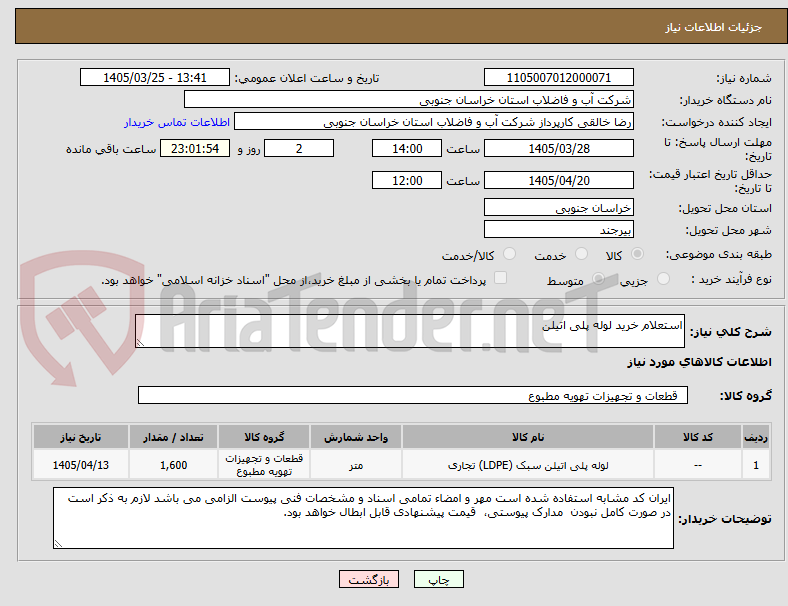Screen dimensions: 788x606
Task: Click the delivery city field بیرجند
Action: pos(559,230)
